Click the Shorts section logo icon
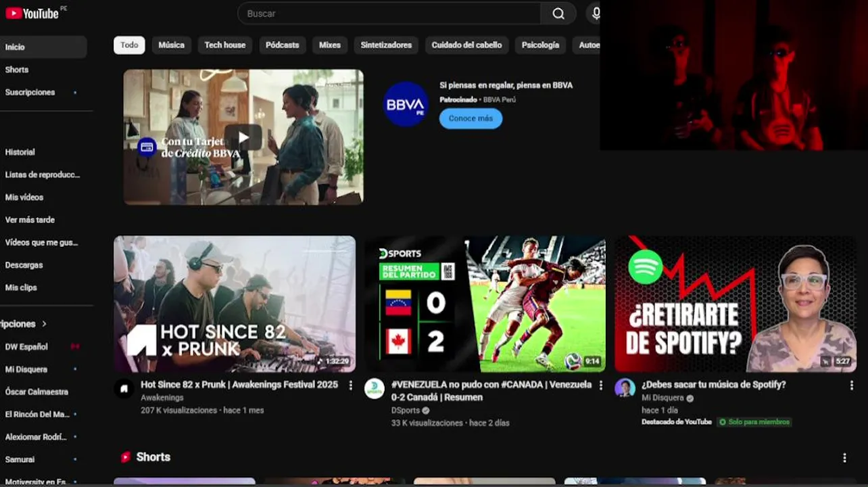Image resolution: width=868 pixels, height=487 pixels. tap(125, 457)
